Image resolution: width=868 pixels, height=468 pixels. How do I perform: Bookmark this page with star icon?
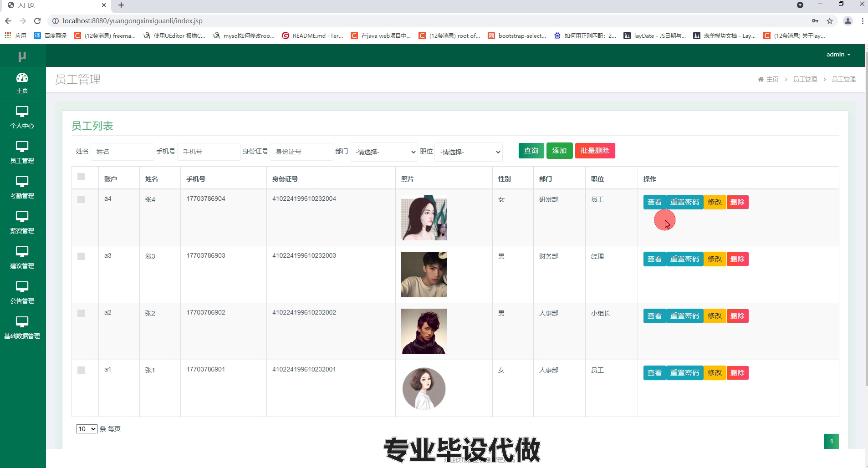click(830, 21)
